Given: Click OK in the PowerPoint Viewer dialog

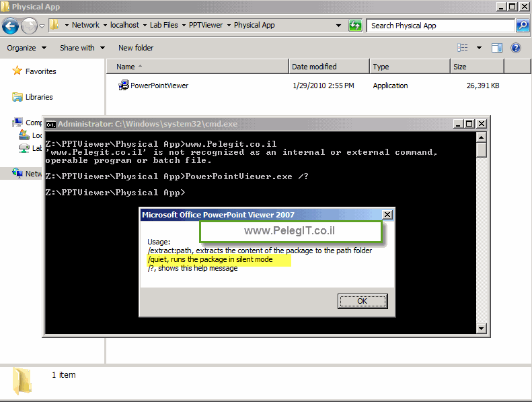Looking at the screenshot, I should (363, 301).
